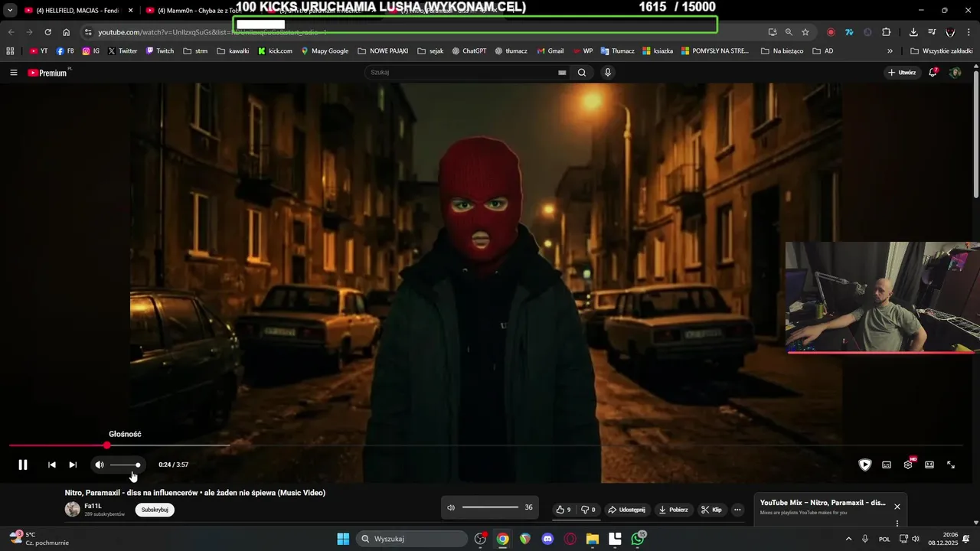Open the Gmail bookmark
The height and width of the screenshot is (551, 980).
coord(549,51)
